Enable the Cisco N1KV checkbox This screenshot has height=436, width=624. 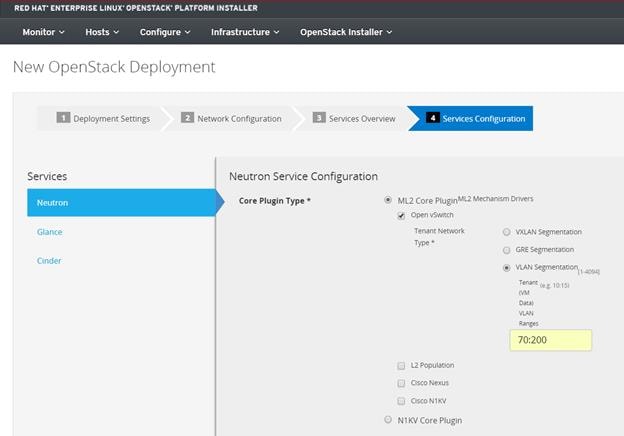[401, 401]
